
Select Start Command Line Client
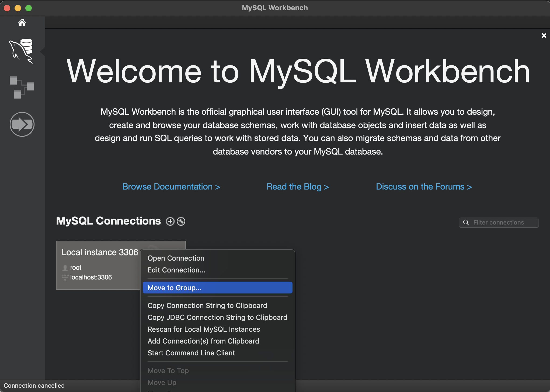click(191, 353)
